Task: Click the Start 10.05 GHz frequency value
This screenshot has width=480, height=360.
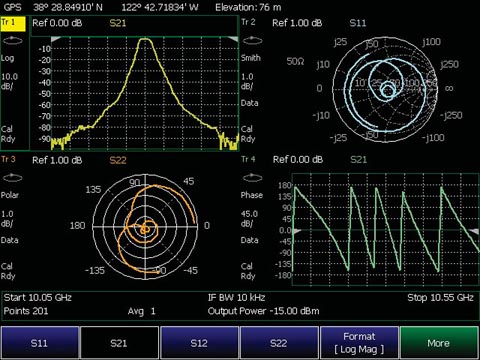Action: coord(38,297)
